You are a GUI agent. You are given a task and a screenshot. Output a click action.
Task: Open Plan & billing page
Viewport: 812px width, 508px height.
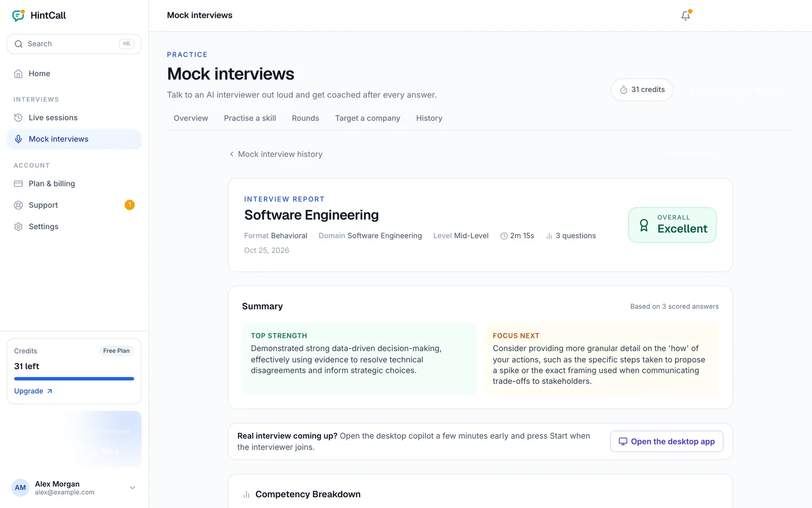(74, 184)
